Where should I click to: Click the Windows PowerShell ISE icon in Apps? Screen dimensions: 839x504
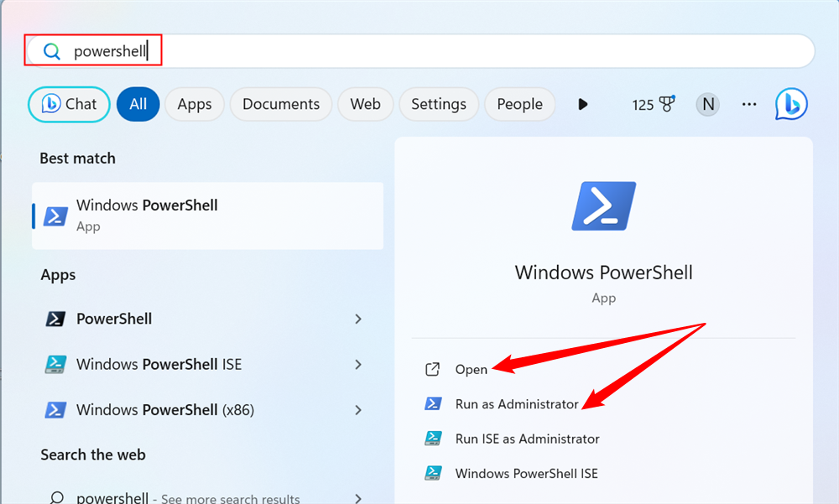coord(54,364)
